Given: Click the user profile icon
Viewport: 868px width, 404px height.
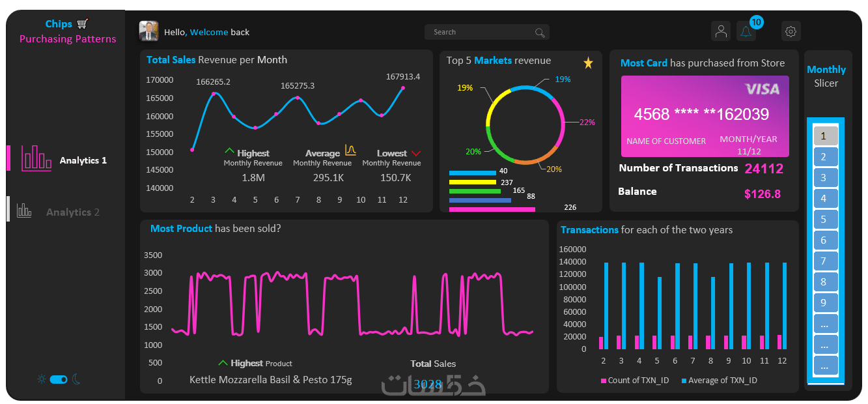Looking at the screenshot, I should click(721, 31).
